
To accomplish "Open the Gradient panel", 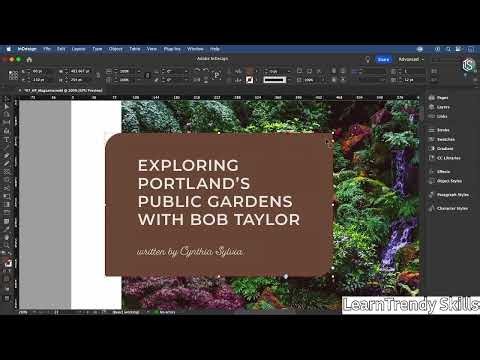I will (441, 149).
